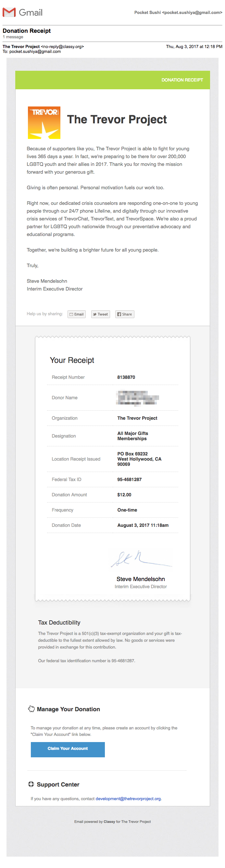The height and width of the screenshot is (868, 225).
Task: Share using the Tweet button
Action: pos(100,314)
